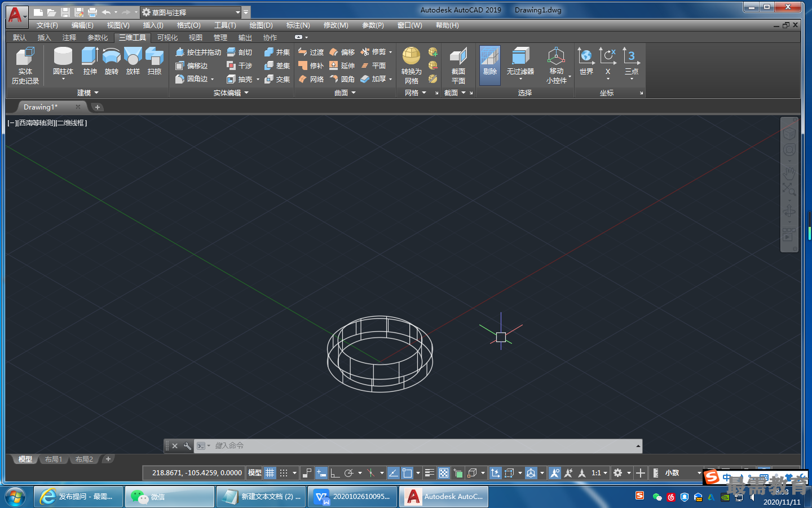Open 实体历史记录 solid history tool
The width and height of the screenshot is (812, 508).
click(x=25, y=65)
